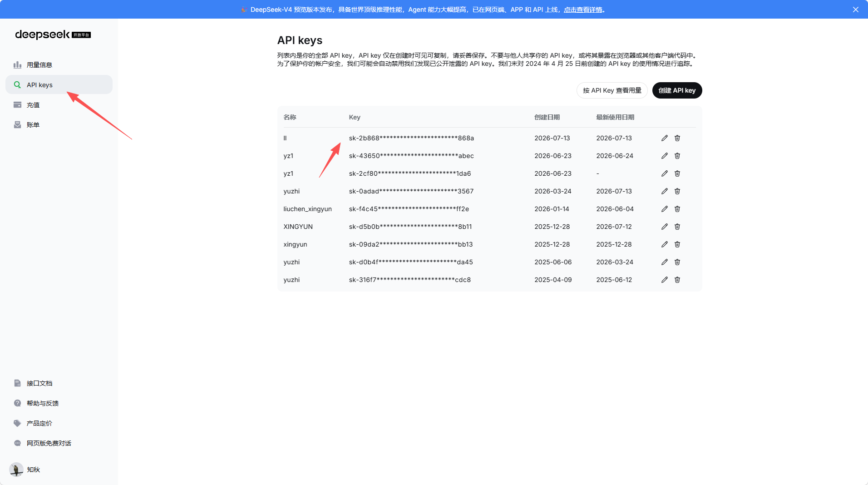868x485 pixels.
Task: Select the key text starting sk-2b868
Action: click(411, 138)
